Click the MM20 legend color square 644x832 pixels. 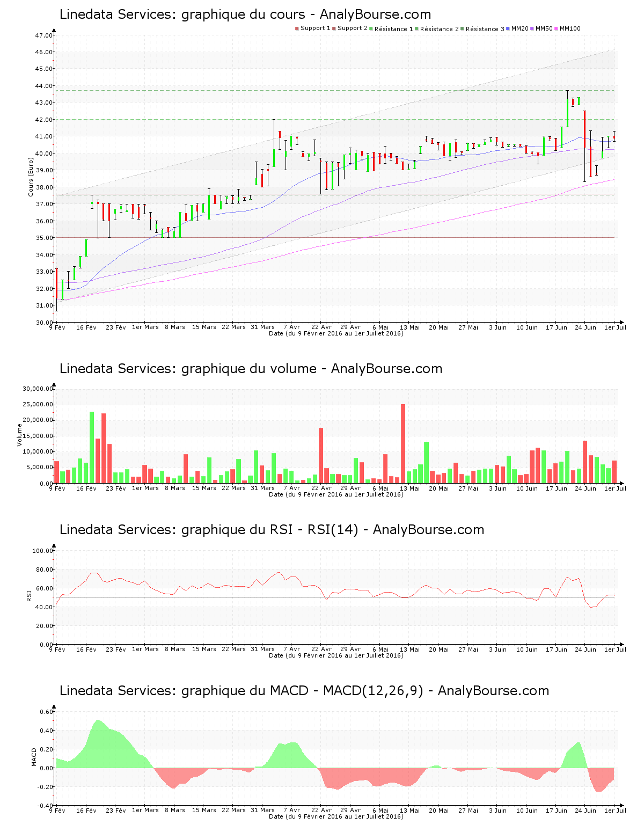(x=508, y=28)
